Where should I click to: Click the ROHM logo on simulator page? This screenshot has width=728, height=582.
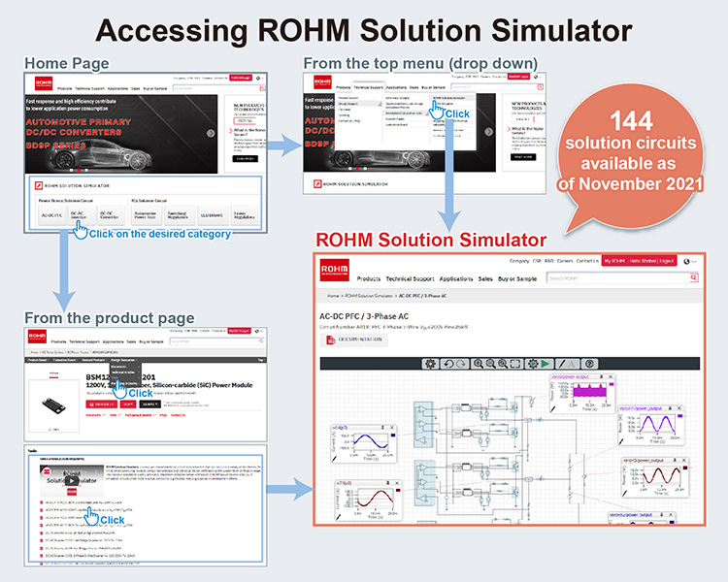[x=334, y=270]
